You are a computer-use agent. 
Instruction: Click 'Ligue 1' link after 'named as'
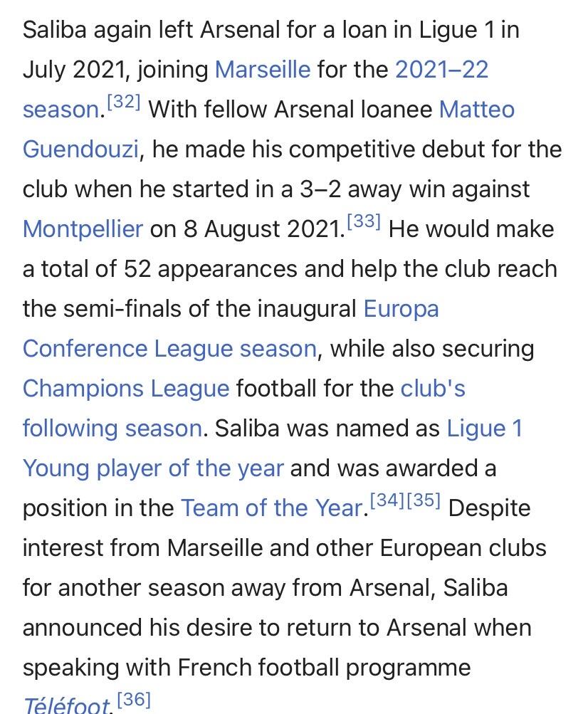coord(484,429)
